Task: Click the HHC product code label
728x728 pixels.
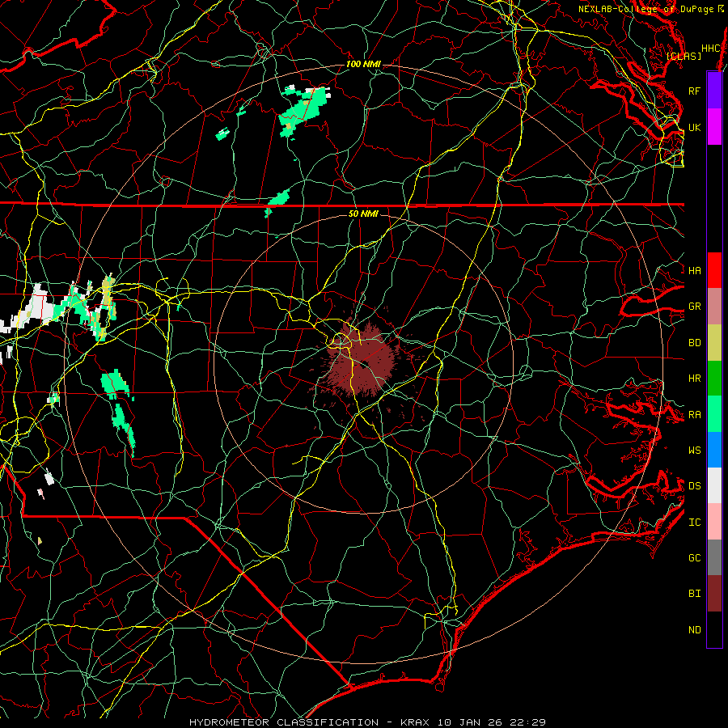Action: click(x=710, y=49)
